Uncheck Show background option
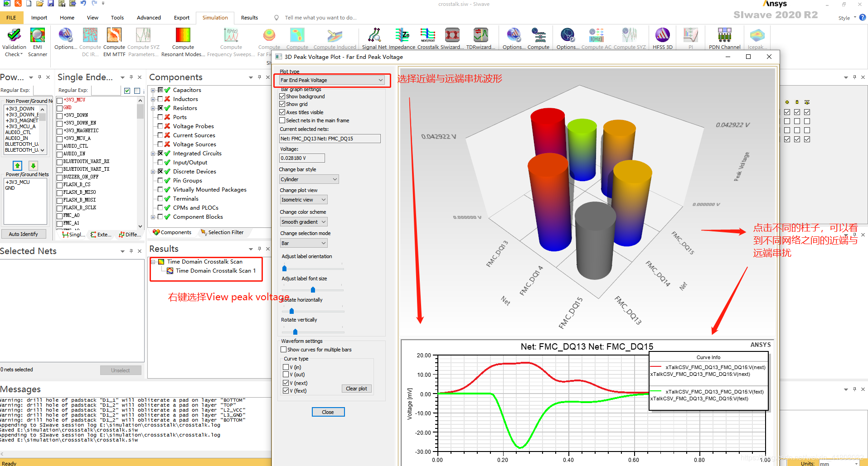Image resolution: width=868 pixels, height=466 pixels. tap(282, 96)
